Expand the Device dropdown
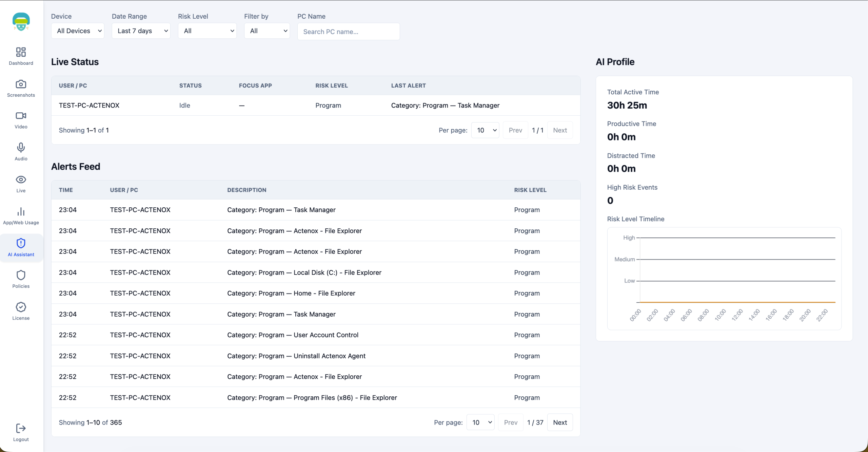The width and height of the screenshot is (868, 452). [78, 31]
